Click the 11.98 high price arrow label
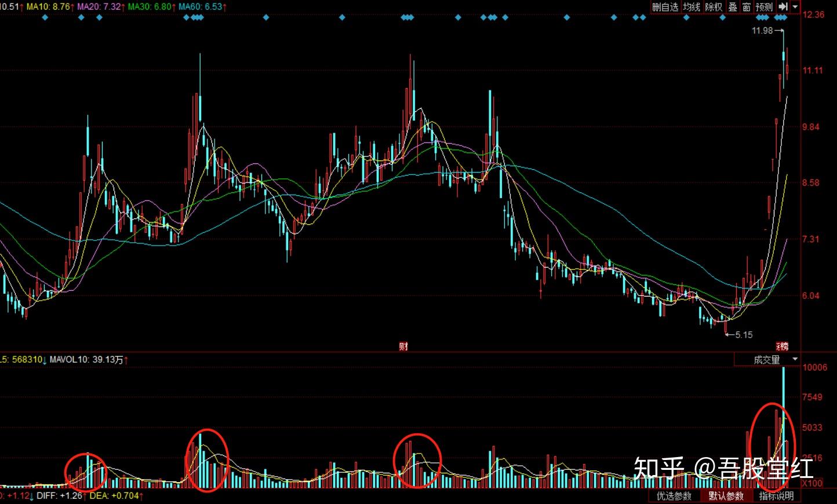This screenshot has width=837, height=504. point(768,31)
